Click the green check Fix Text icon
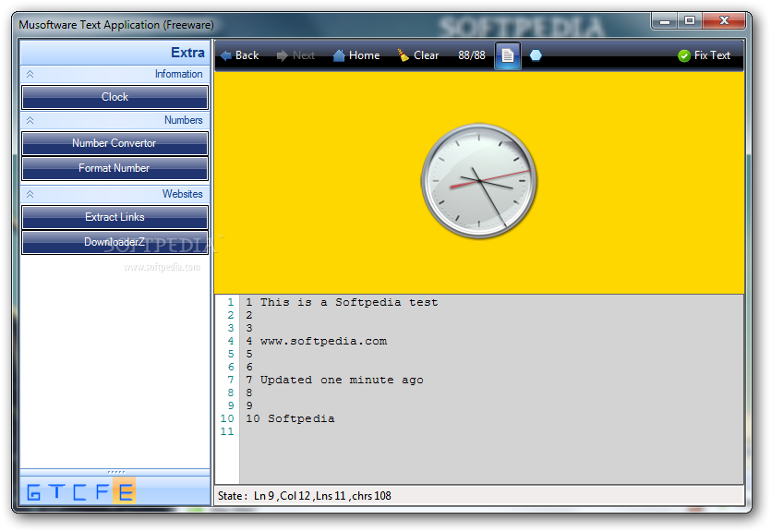This screenshot has width=771, height=532. pyautogui.click(x=684, y=56)
